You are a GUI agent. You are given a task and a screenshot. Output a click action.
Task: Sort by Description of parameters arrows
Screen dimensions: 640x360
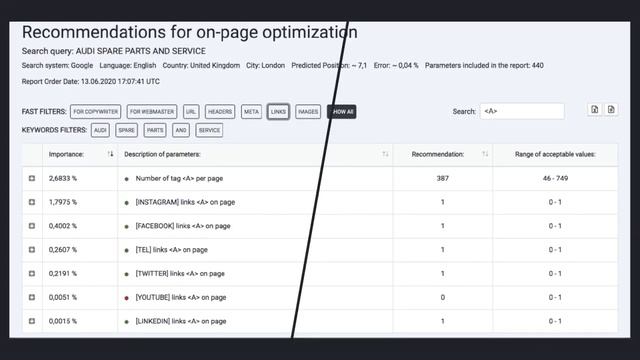[x=385, y=154]
